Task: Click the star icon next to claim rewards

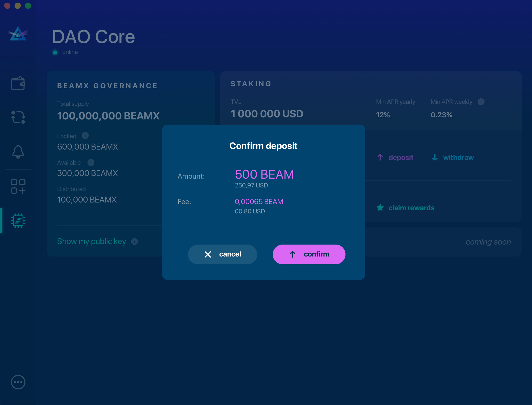Action: pyautogui.click(x=380, y=208)
